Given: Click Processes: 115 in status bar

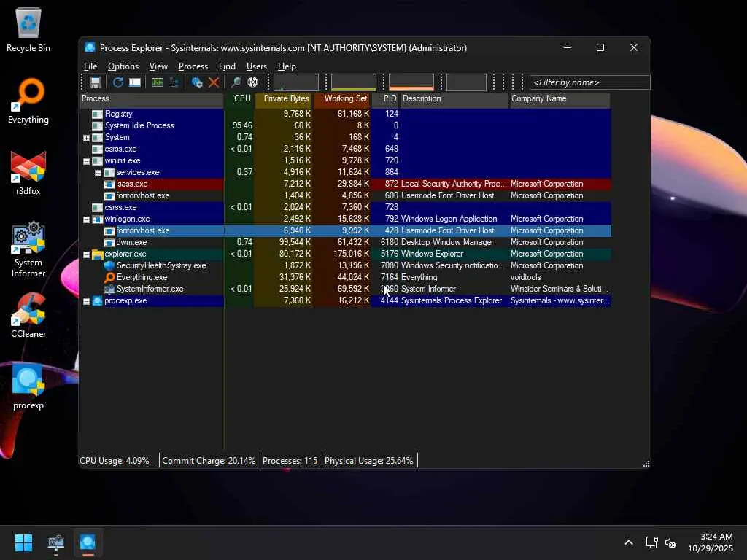Looking at the screenshot, I should 290,461.
